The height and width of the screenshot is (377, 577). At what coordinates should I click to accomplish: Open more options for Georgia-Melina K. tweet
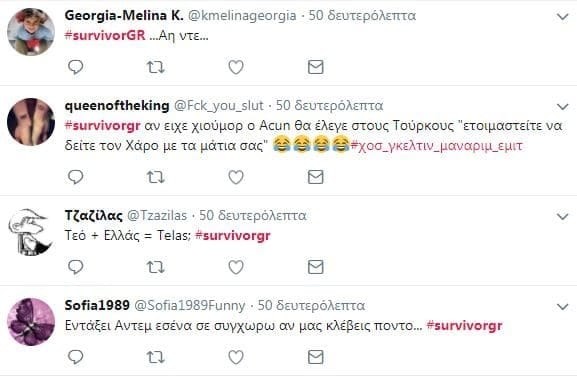coord(562,17)
